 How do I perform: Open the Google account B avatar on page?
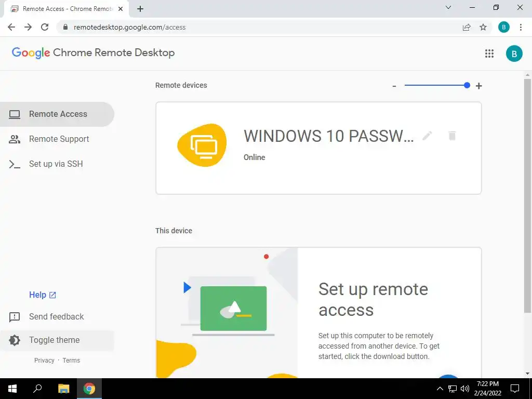click(x=514, y=54)
